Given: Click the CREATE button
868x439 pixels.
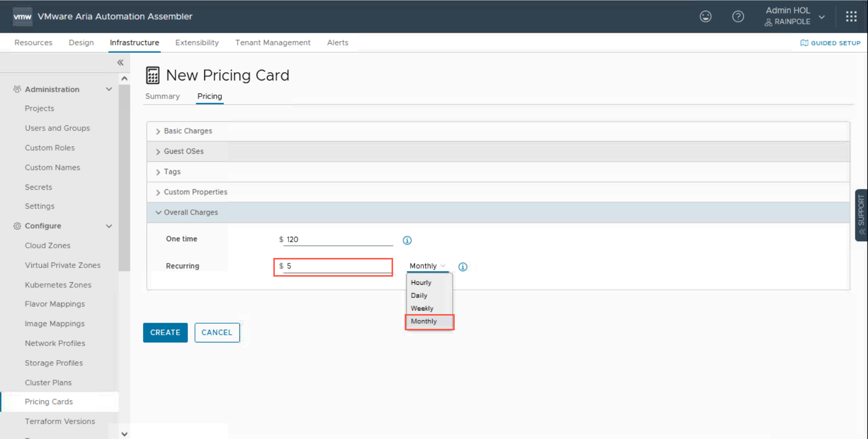Looking at the screenshot, I should point(165,332).
